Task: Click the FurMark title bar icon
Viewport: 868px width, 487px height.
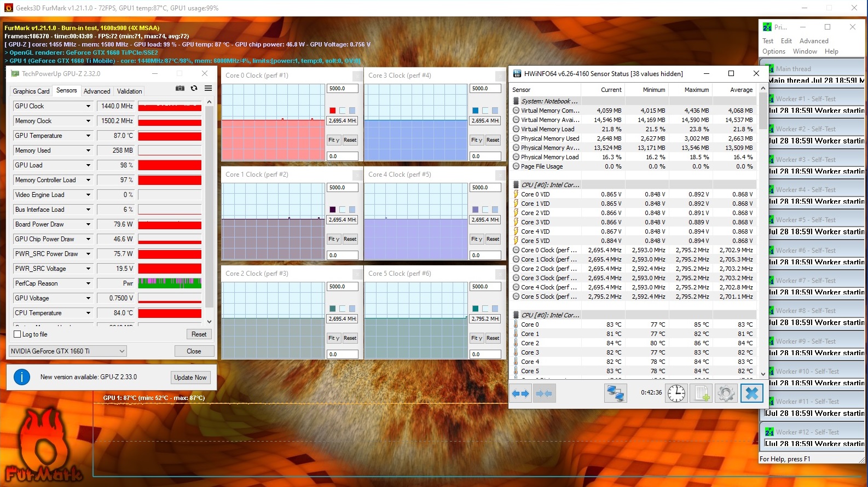Action: pyautogui.click(x=8, y=8)
